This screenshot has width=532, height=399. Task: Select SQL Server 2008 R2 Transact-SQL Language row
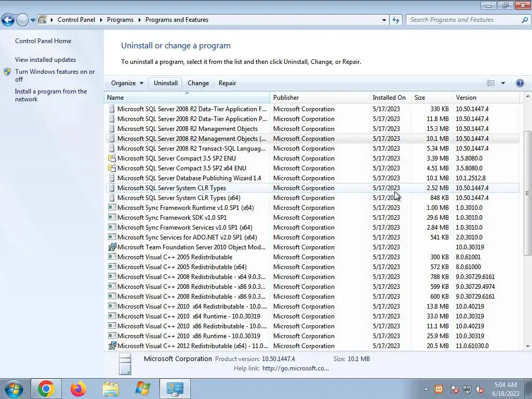coord(312,148)
